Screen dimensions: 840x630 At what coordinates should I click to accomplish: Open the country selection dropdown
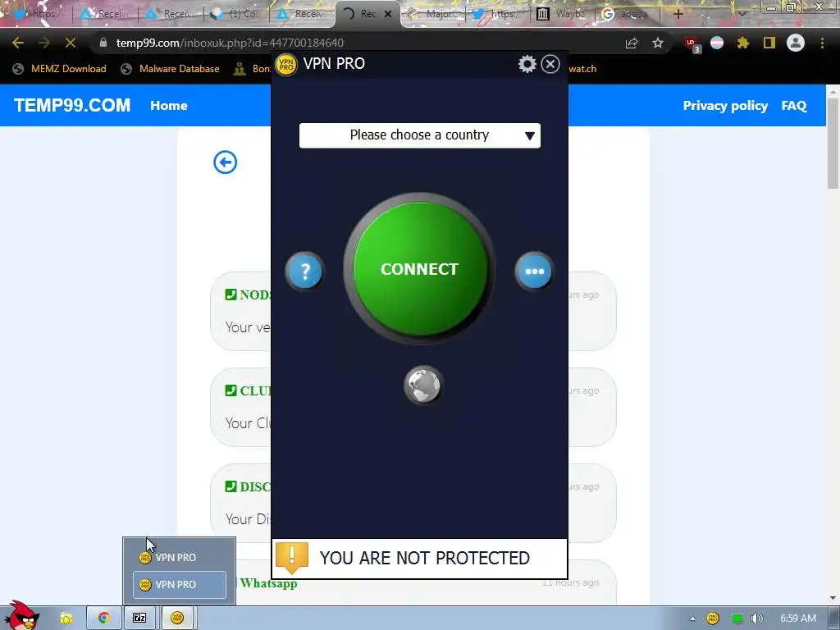click(x=419, y=135)
